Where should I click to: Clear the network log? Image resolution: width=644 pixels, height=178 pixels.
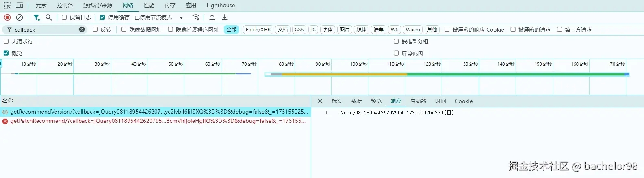click(20, 17)
